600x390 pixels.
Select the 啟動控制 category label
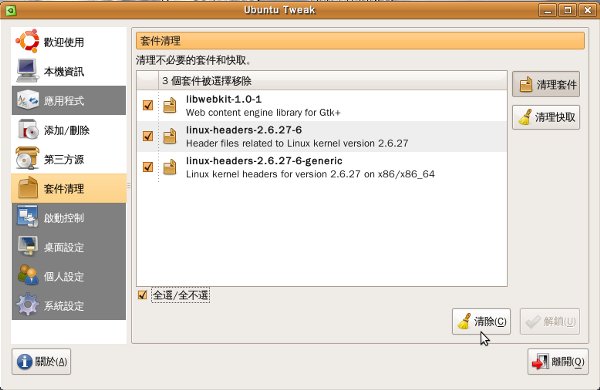64,218
